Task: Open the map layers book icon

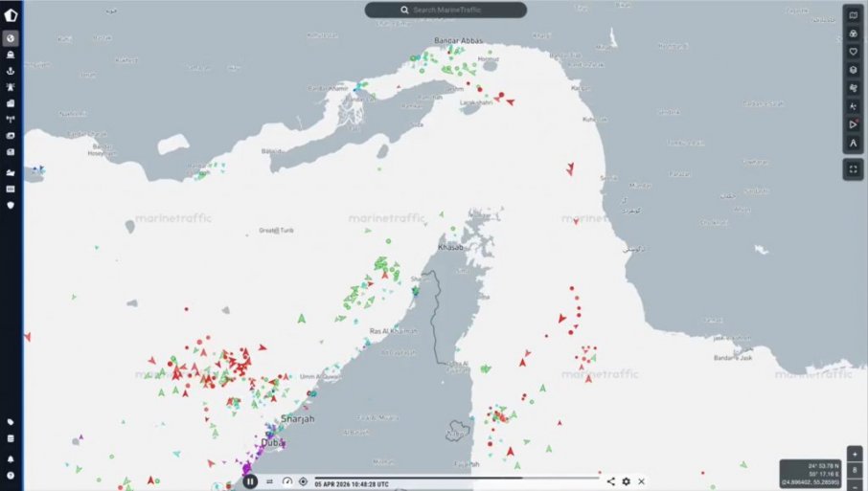Action: pos(854,15)
